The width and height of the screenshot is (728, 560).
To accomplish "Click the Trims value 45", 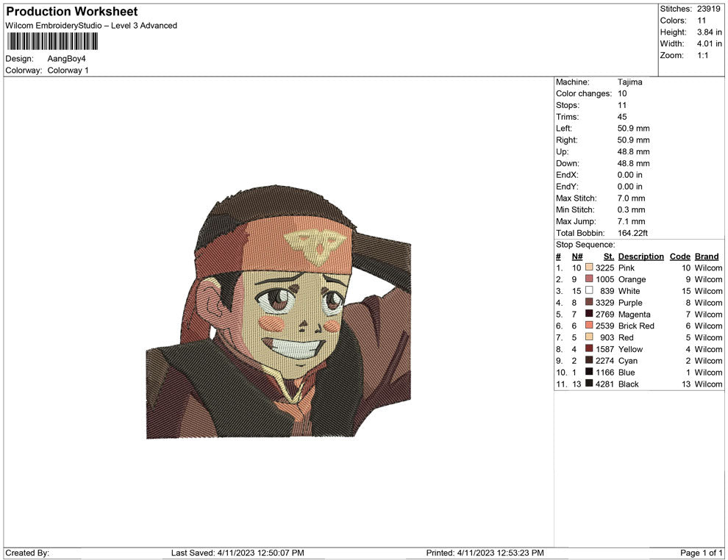I will 621,117.
